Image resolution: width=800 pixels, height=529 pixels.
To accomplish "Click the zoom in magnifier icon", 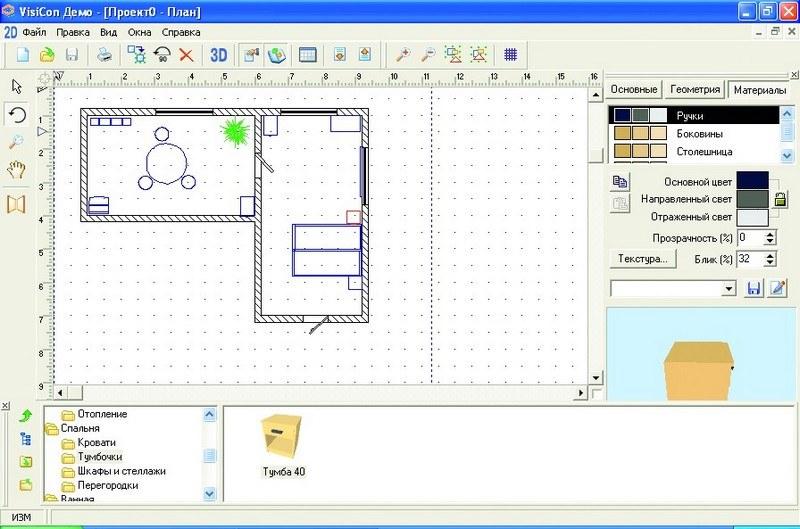I will coord(403,54).
